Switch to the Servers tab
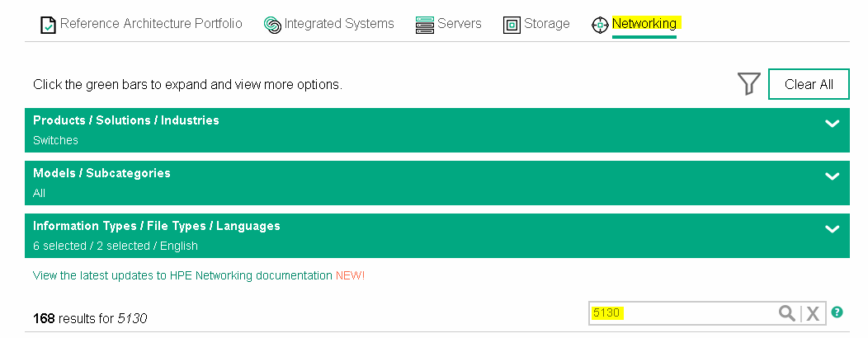Screen dimensions: 868x338 (x=459, y=24)
